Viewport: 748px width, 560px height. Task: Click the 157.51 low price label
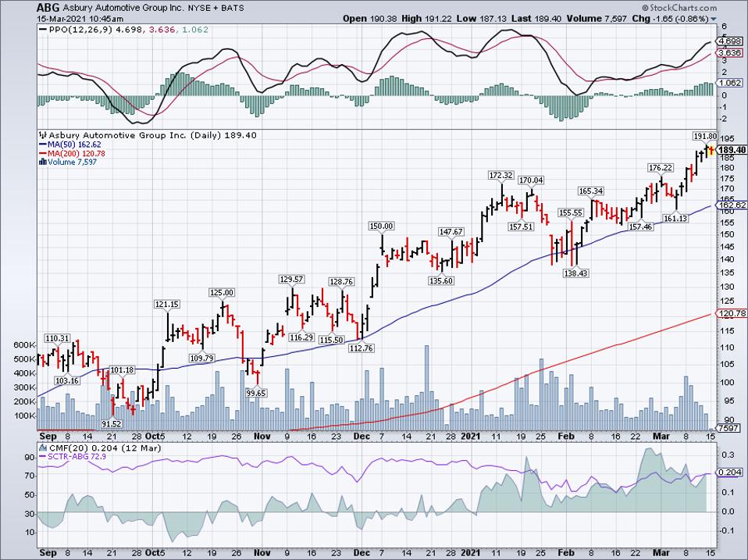(521, 226)
